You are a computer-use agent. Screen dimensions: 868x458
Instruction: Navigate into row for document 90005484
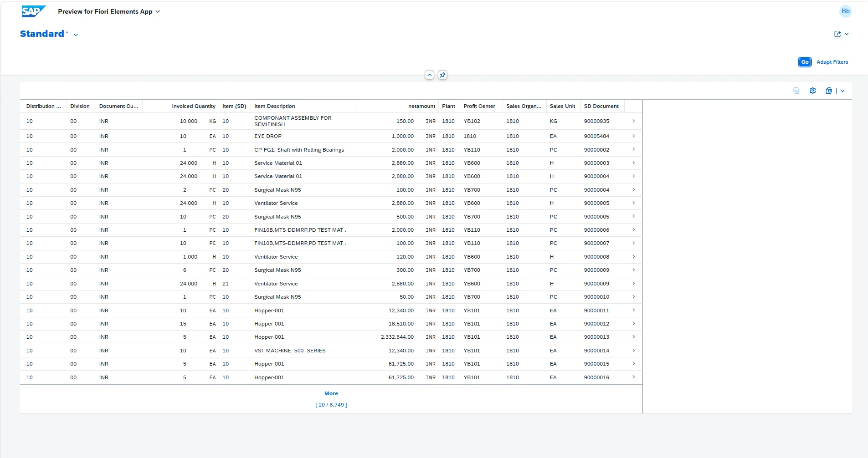tap(633, 136)
